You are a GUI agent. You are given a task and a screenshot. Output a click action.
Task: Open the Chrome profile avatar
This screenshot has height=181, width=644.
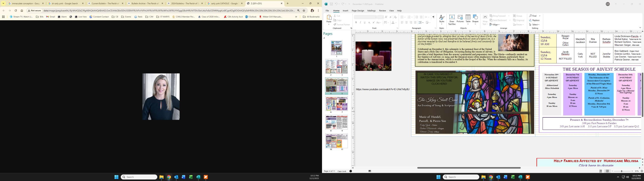point(312,10)
